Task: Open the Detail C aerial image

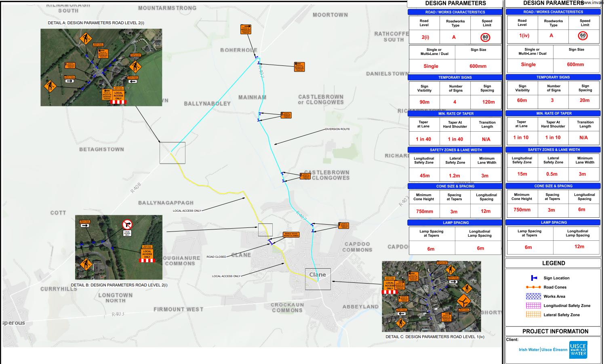Action: point(431,297)
